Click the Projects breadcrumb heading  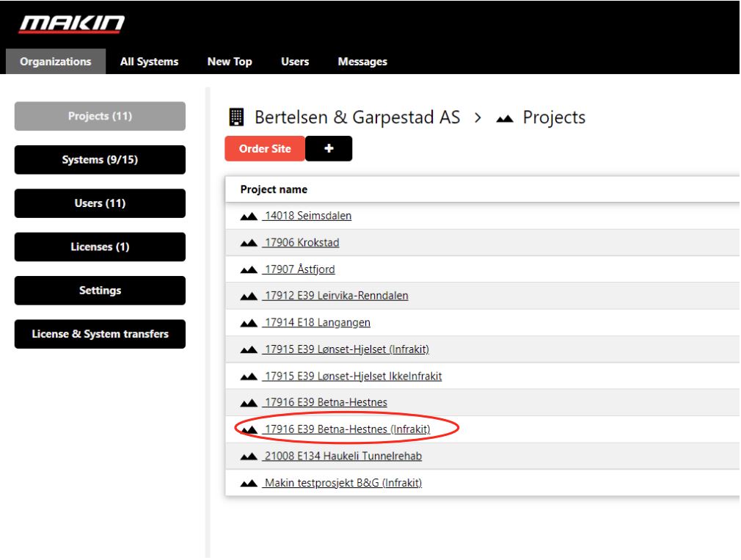[555, 117]
